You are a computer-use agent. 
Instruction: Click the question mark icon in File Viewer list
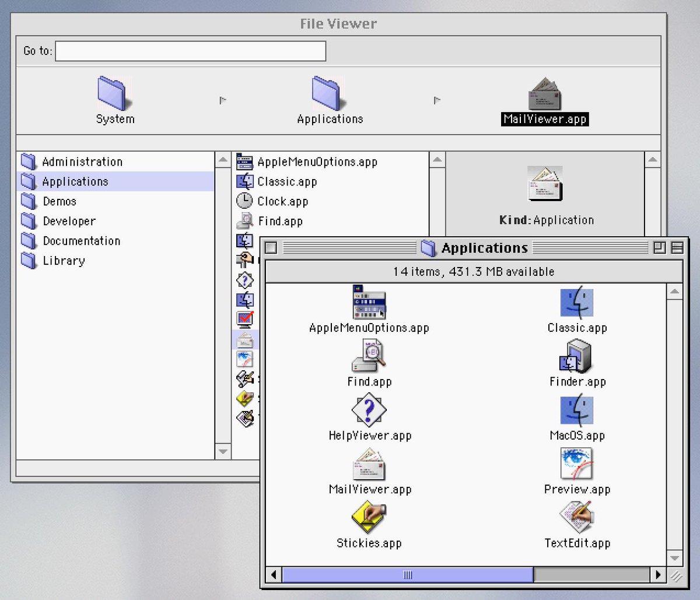coord(245,280)
